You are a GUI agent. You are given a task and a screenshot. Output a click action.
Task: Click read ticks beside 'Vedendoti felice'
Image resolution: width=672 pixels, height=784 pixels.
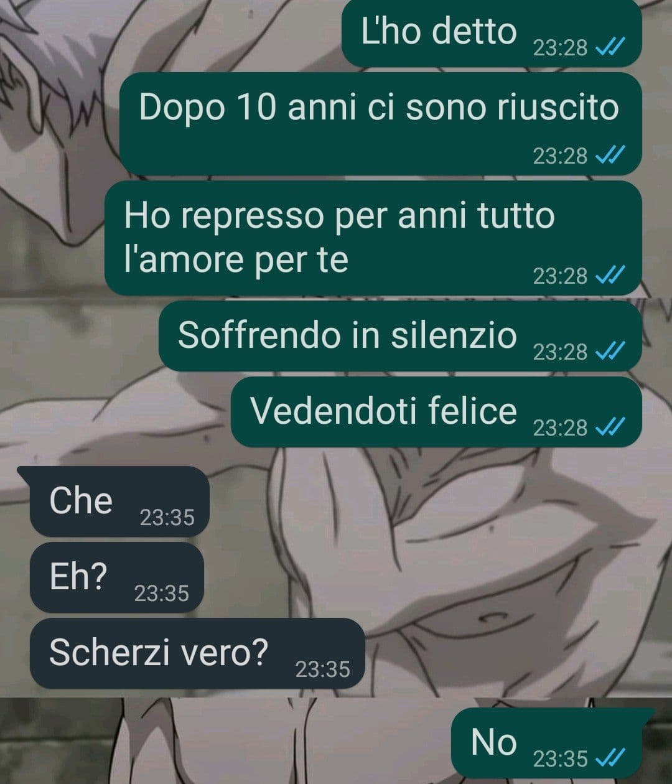610,427
